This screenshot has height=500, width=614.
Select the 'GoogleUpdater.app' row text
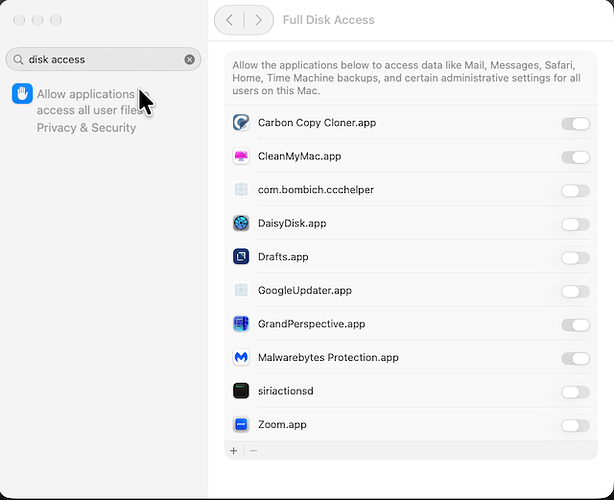(x=305, y=291)
